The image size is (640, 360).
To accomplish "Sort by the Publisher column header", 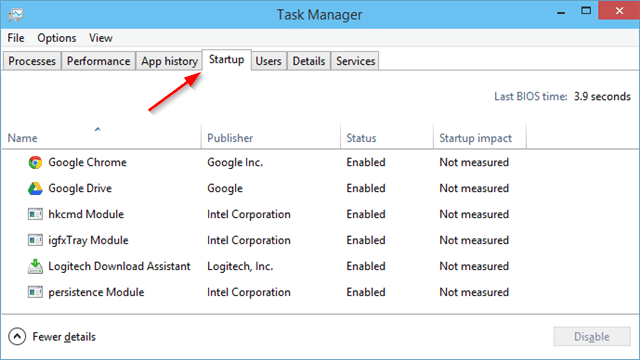I will (271, 138).
